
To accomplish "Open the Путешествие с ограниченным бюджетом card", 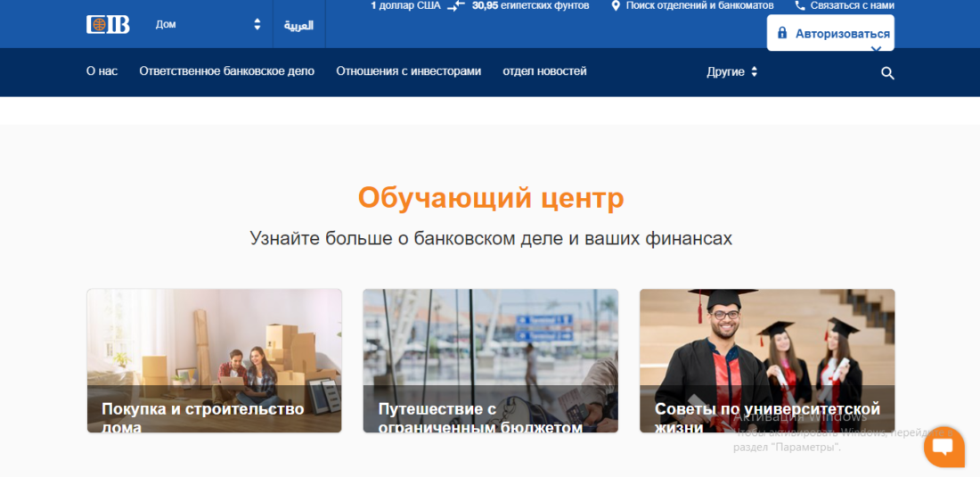I will (490, 360).
